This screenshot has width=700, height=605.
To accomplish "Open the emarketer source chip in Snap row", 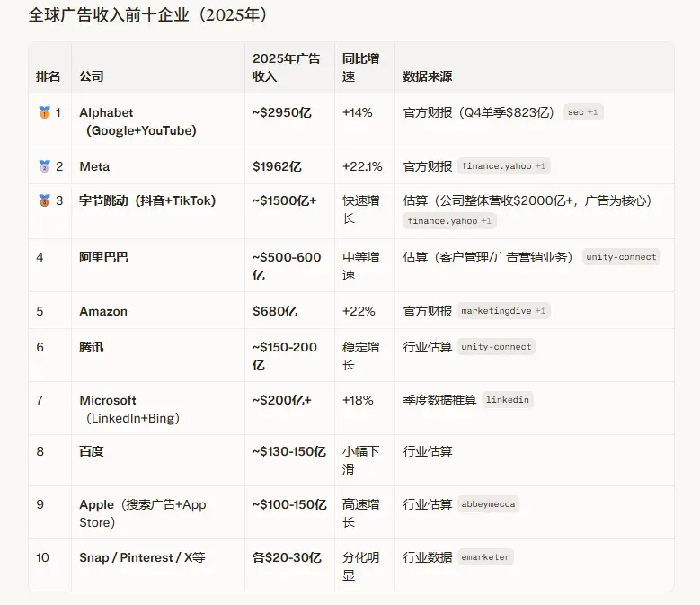I will pos(485,557).
